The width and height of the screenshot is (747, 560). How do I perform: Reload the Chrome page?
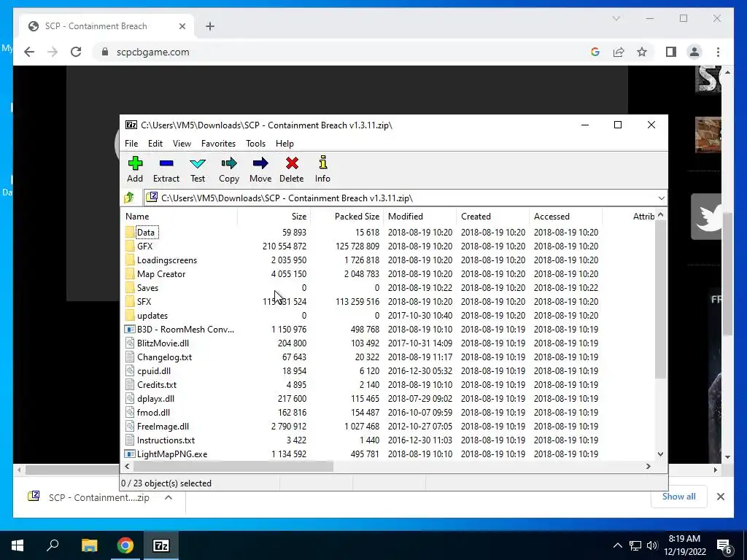76,52
